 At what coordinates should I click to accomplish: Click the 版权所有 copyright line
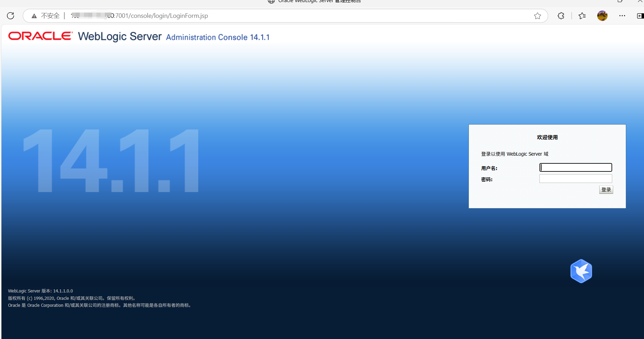coord(72,298)
